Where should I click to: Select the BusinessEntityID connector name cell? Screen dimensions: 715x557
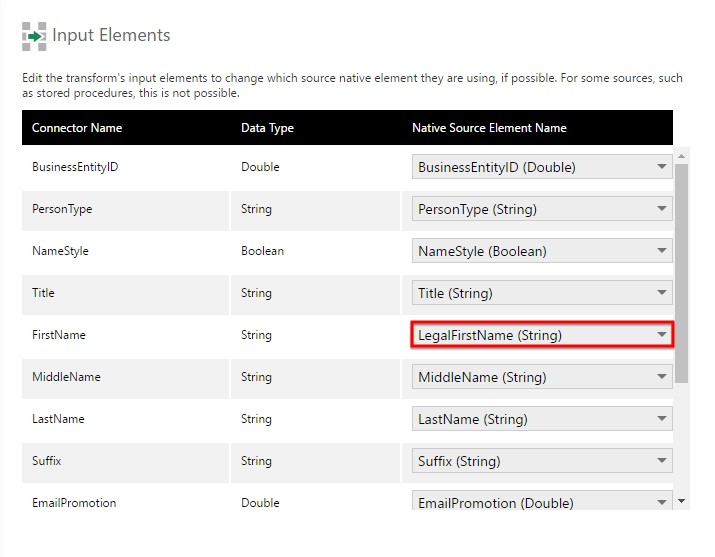75,167
